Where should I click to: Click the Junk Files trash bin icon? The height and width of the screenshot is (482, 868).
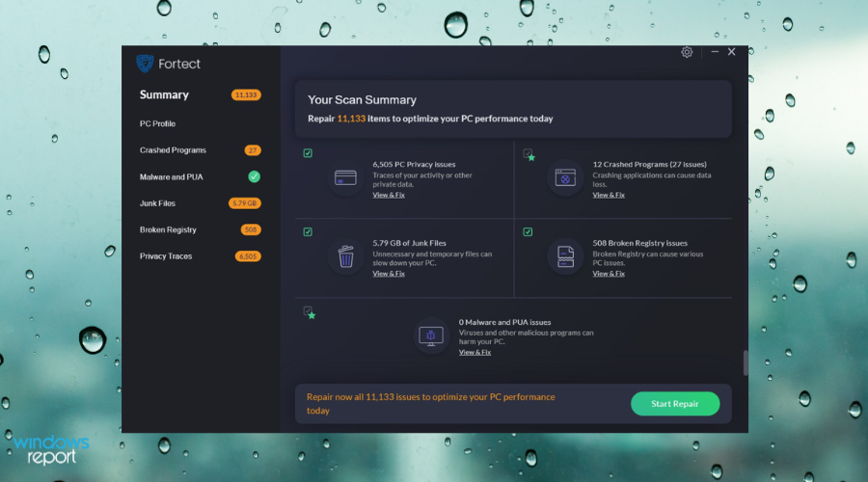[345, 256]
